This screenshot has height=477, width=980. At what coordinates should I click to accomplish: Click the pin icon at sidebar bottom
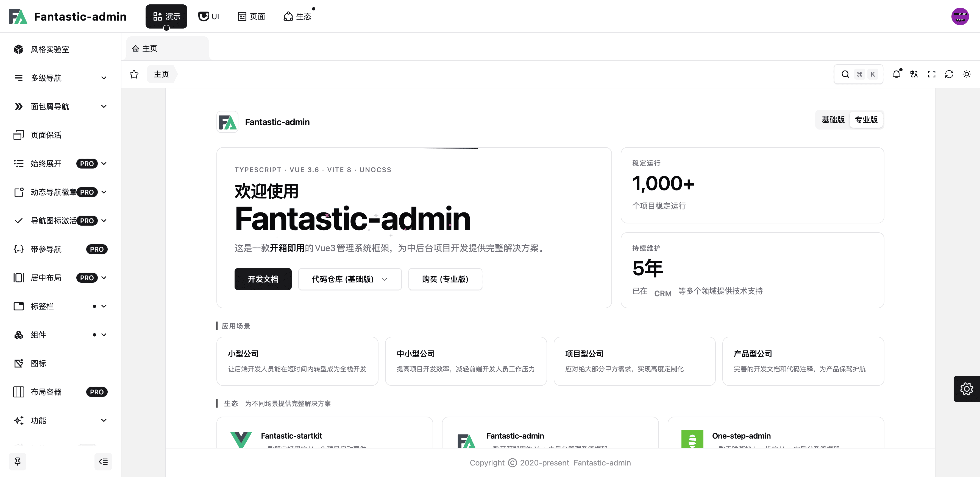click(18, 461)
